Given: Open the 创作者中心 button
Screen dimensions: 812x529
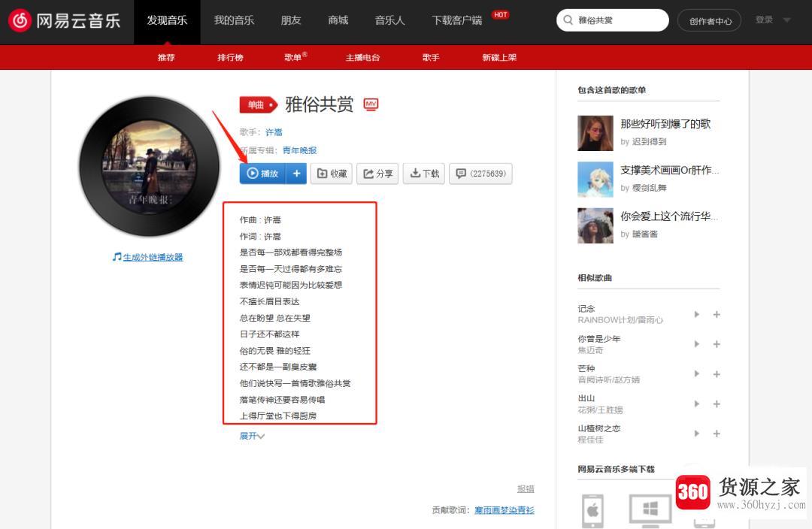Looking at the screenshot, I should click(710, 21).
